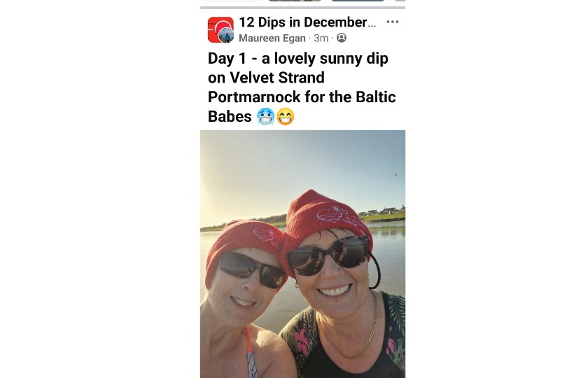Click the grinning face emoji
The width and height of the screenshot is (588, 378).
tap(286, 116)
